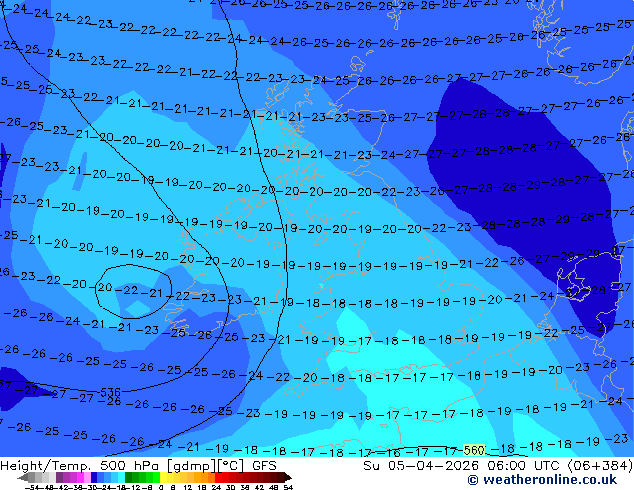Screen dimensions: 634x490
Task: Select the 500 hPa level text
Action: click(131, 466)
